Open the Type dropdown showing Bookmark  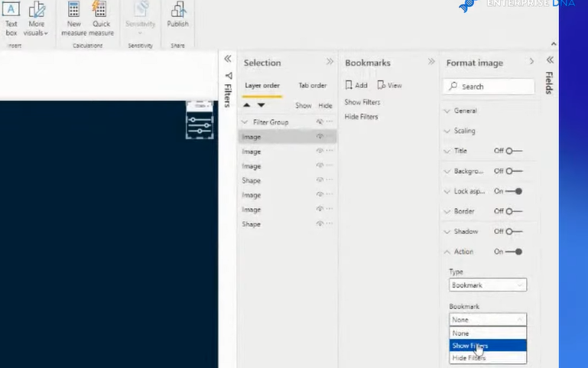coord(487,285)
